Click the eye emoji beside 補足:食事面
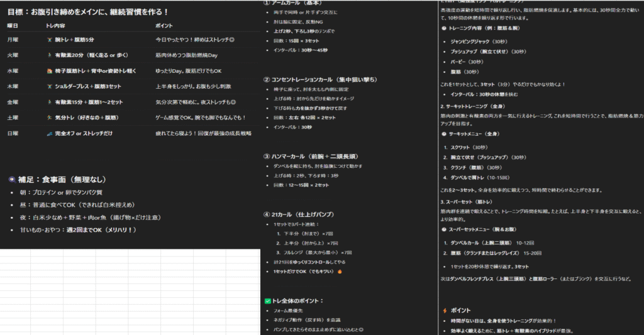The width and height of the screenshot is (644, 335). [x=12, y=179]
